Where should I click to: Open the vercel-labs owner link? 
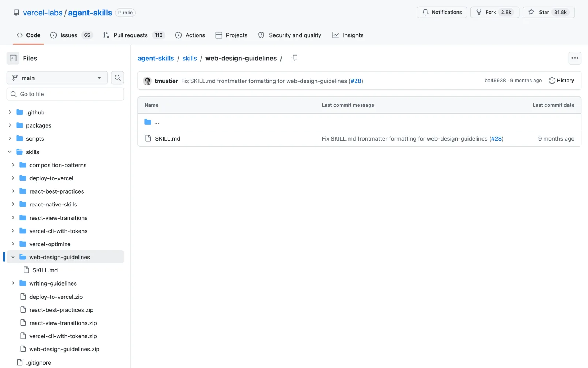[x=43, y=13]
